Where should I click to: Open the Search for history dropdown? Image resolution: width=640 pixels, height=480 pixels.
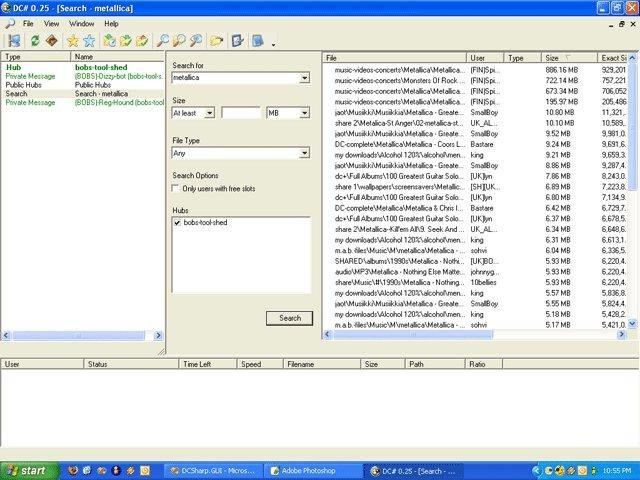pyautogui.click(x=304, y=78)
